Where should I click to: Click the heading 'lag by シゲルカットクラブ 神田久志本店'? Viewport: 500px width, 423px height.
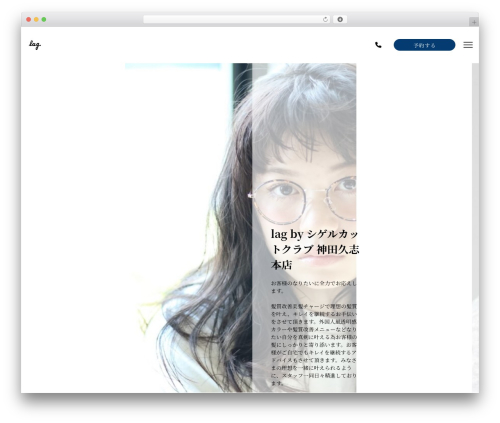tap(315, 249)
